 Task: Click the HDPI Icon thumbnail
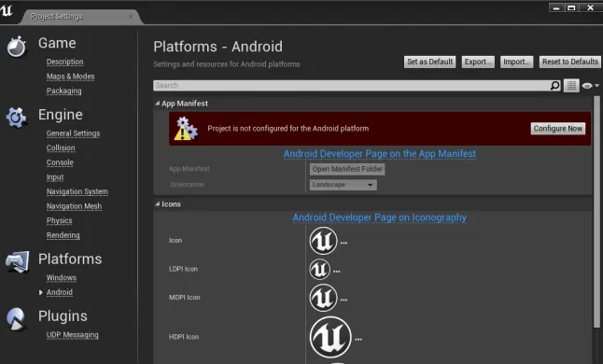[330, 337]
